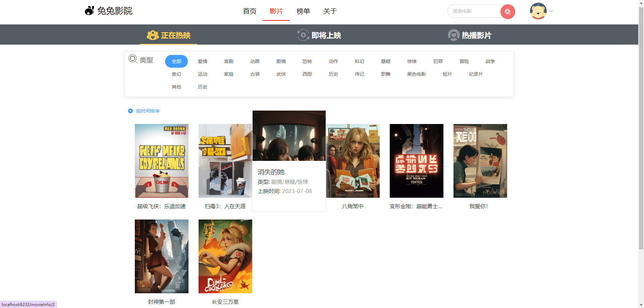Open the 长安三万里 movie title link

coord(225,302)
